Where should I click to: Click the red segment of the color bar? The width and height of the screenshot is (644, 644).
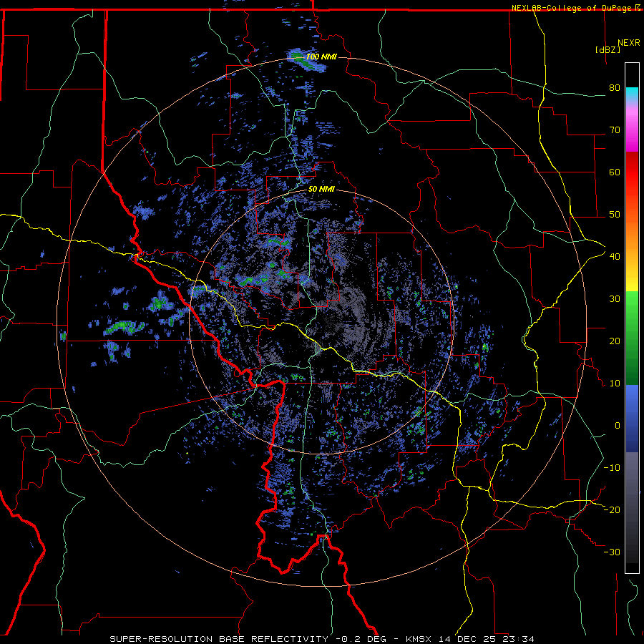pos(632,172)
